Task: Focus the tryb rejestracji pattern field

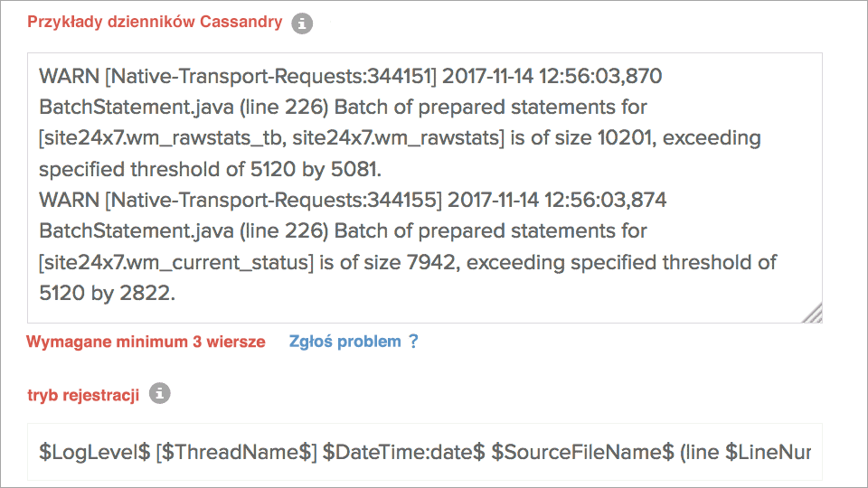Action: 424,451
